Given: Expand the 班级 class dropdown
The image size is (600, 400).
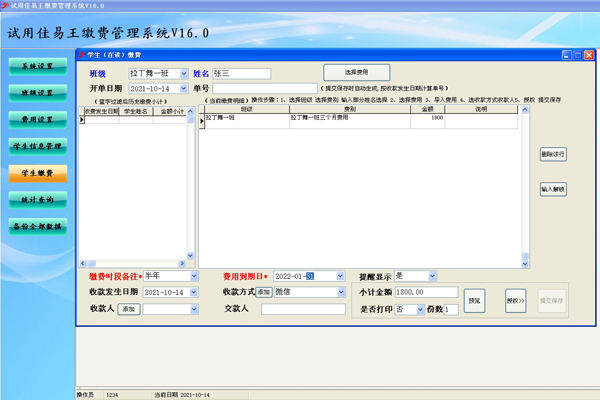Looking at the screenshot, I should click(184, 73).
